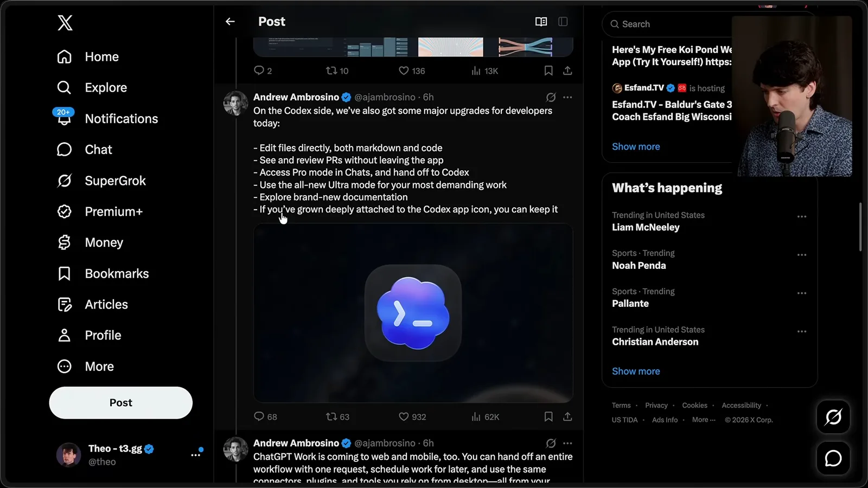Repost the post with 10 reposts
This screenshot has width=868, height=488.
[337, 70]
